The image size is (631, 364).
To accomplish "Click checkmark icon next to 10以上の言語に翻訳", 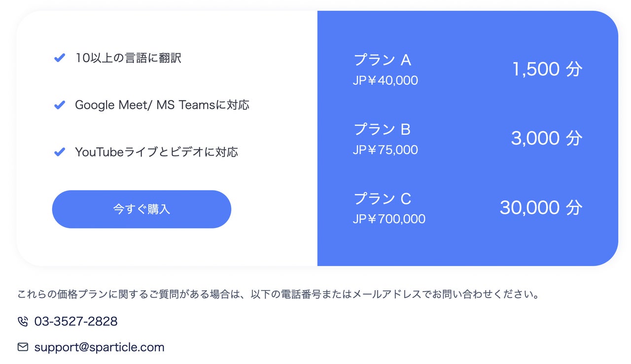I will (x=60, y=58).
